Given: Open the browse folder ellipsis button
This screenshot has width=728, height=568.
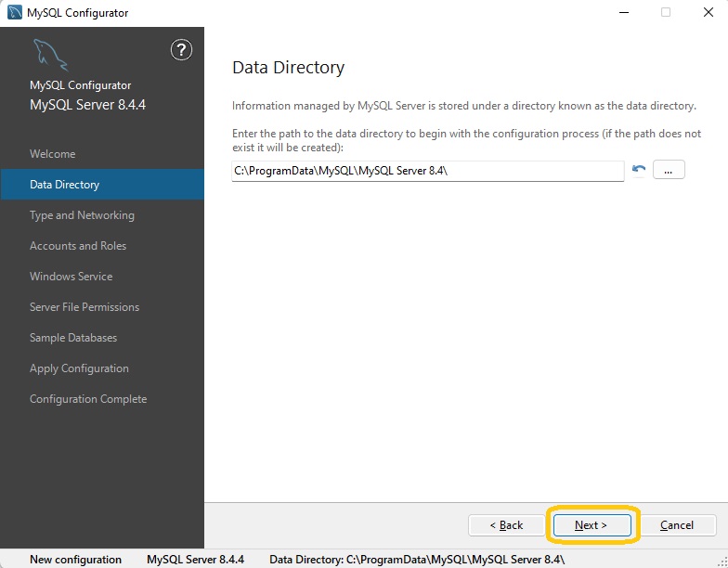Looking at the screenshot, I should click(669, 169).
